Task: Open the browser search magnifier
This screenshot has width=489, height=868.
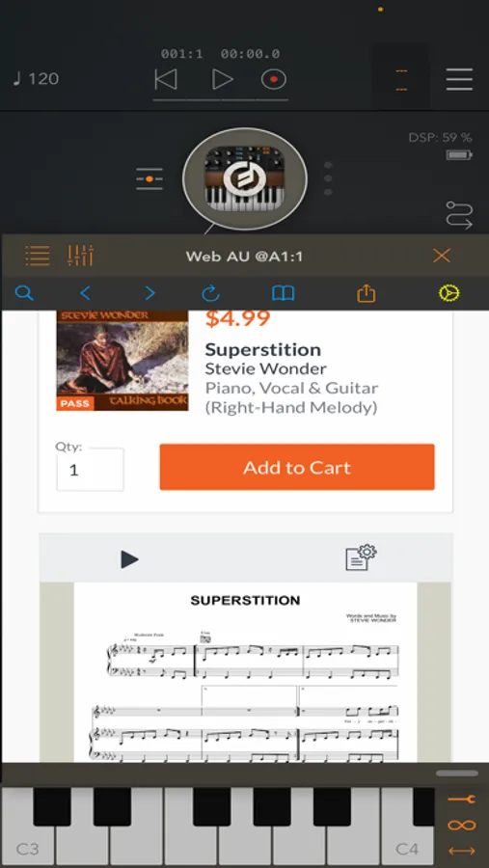Action: (x=24, y=292)
